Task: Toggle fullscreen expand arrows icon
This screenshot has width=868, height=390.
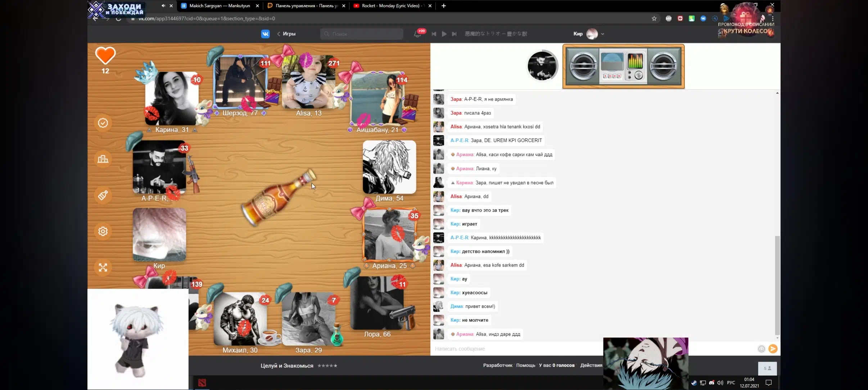Action: pyautogui.click(x=103, y=267)
